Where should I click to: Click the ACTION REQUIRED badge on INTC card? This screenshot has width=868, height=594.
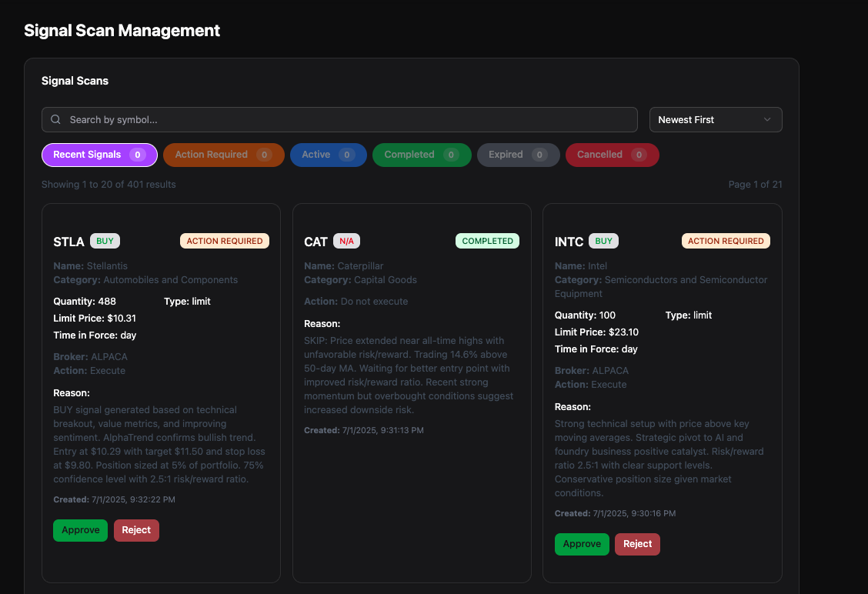click(726, 240)
